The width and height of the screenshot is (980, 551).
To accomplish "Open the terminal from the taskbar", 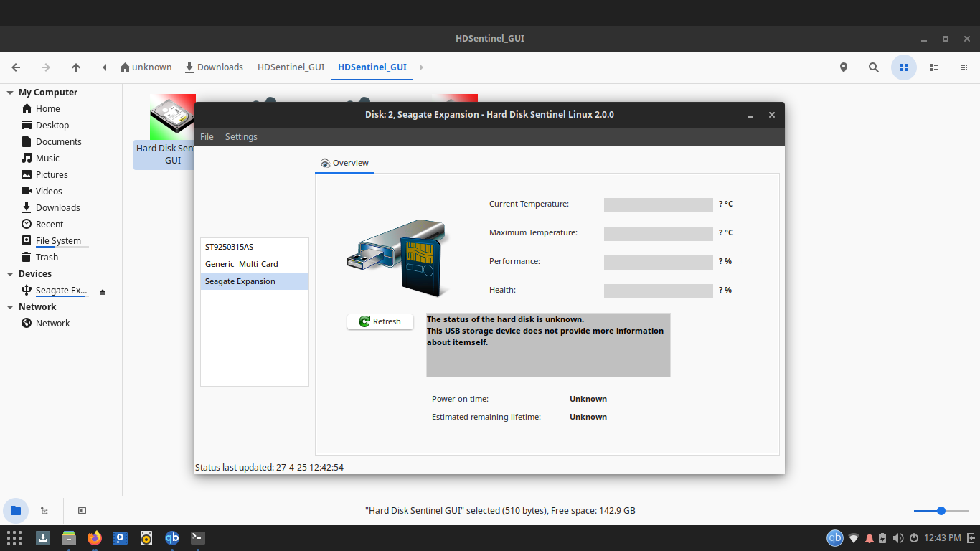I will pyautogui.click(x=198, y=538).
